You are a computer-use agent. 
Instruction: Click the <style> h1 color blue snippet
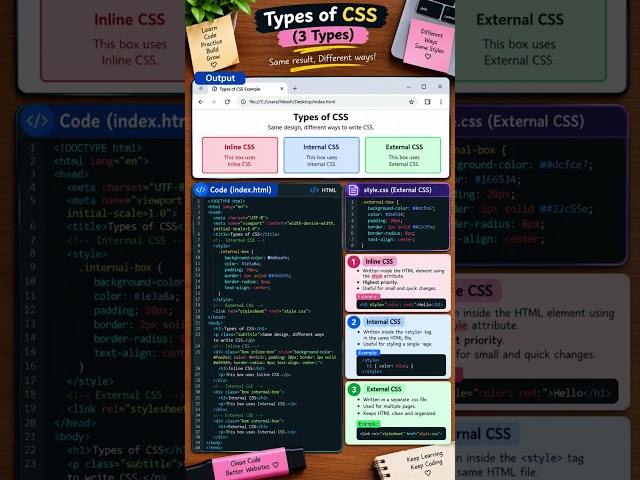click(401, 365)
